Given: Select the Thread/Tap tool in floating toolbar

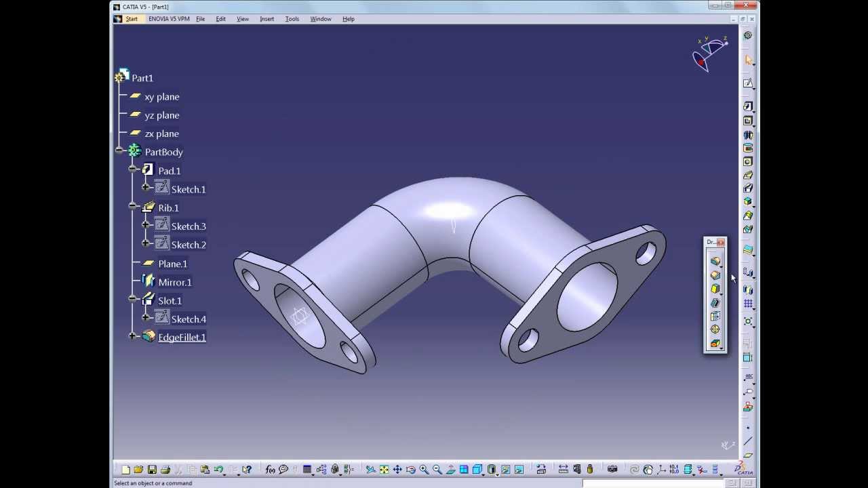Looking at the screenshot, I should pos(715,329).
